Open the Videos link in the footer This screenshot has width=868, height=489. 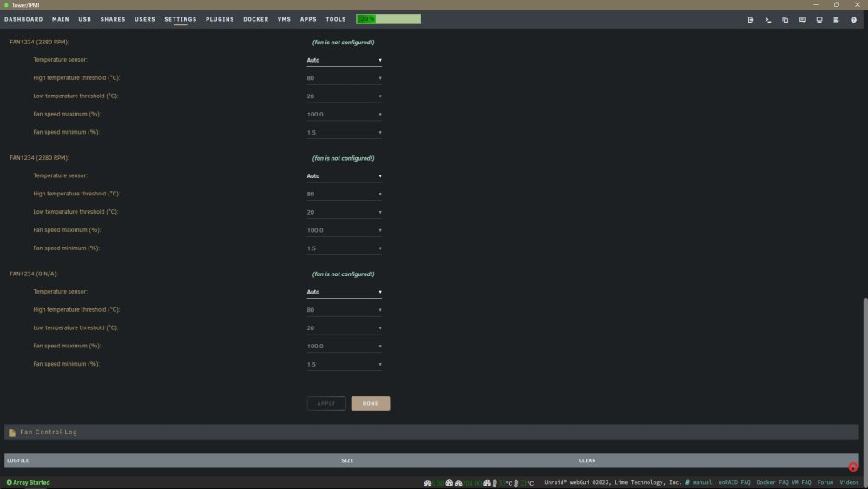[849, 482]
